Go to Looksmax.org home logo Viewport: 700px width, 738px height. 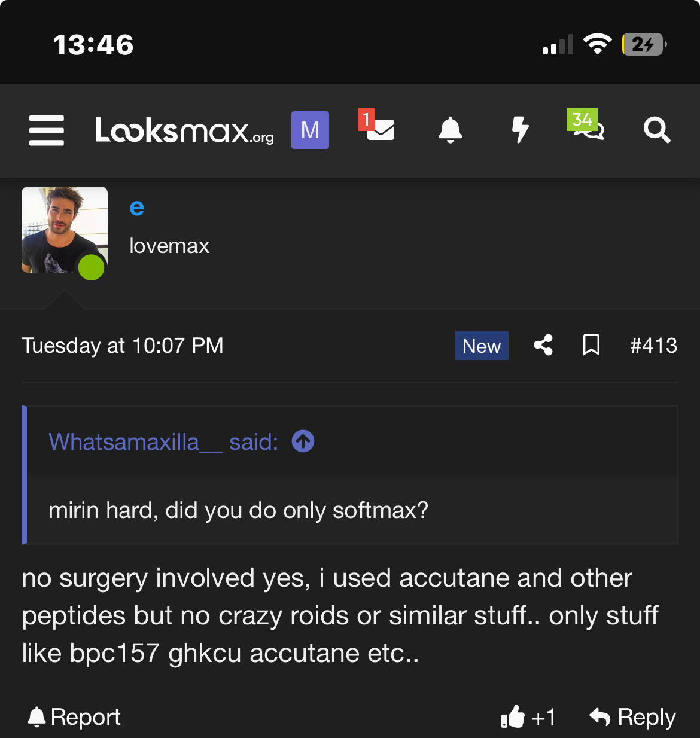184,130
